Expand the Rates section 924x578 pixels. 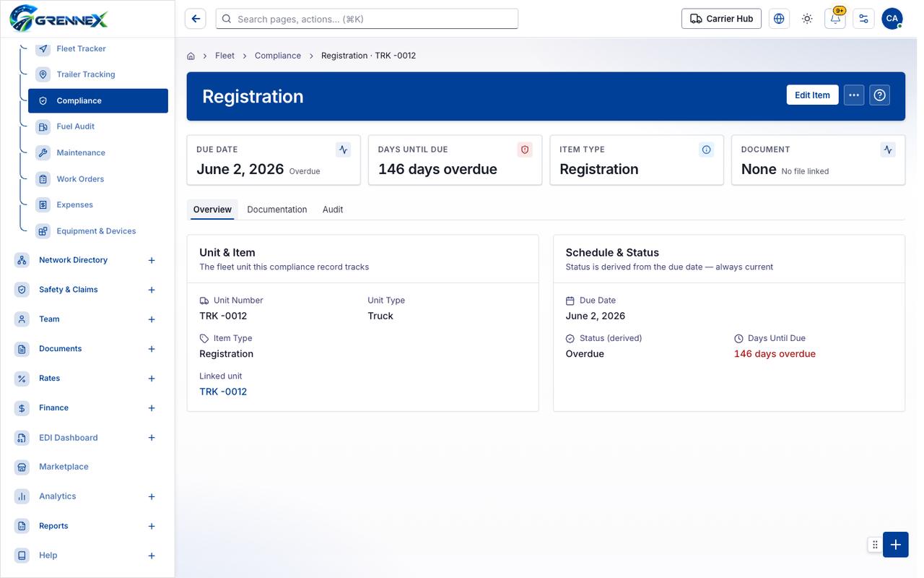point(152,379)
